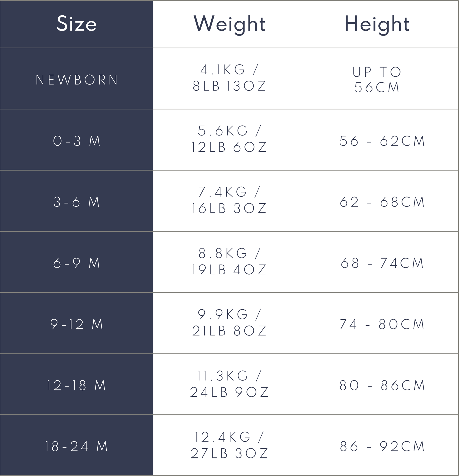The height and width of the screenshot is (476, 459).
Task: Click the 4.1KG / 8LB 13OZ weight cell
Action: (229, 78)
